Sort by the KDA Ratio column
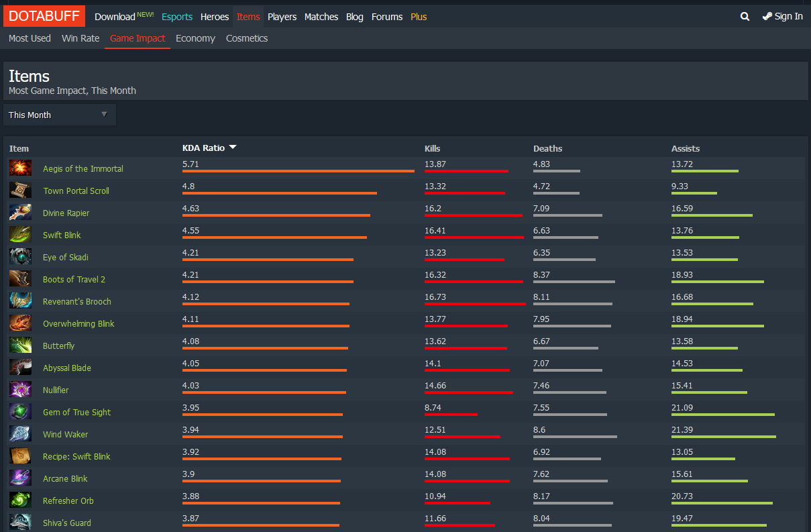 (x=209, y=148)
